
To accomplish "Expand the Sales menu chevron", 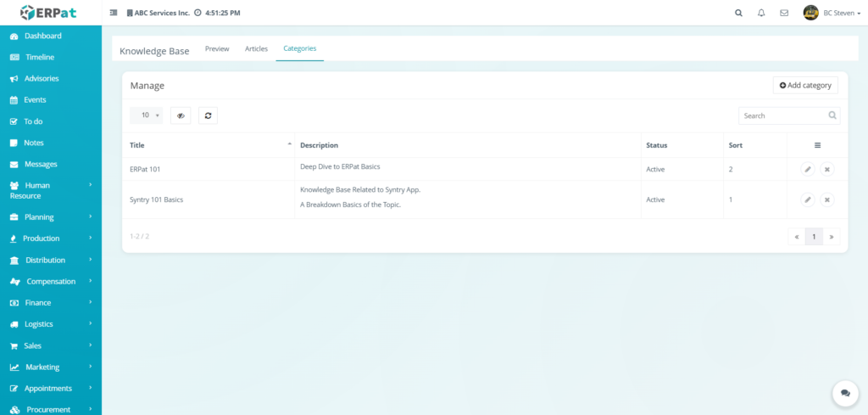I will (x=90, y=345).
